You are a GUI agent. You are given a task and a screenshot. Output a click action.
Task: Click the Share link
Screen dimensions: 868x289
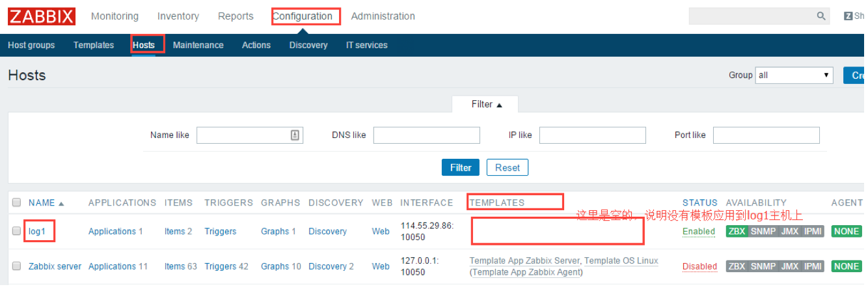click(x=855, y=16)
